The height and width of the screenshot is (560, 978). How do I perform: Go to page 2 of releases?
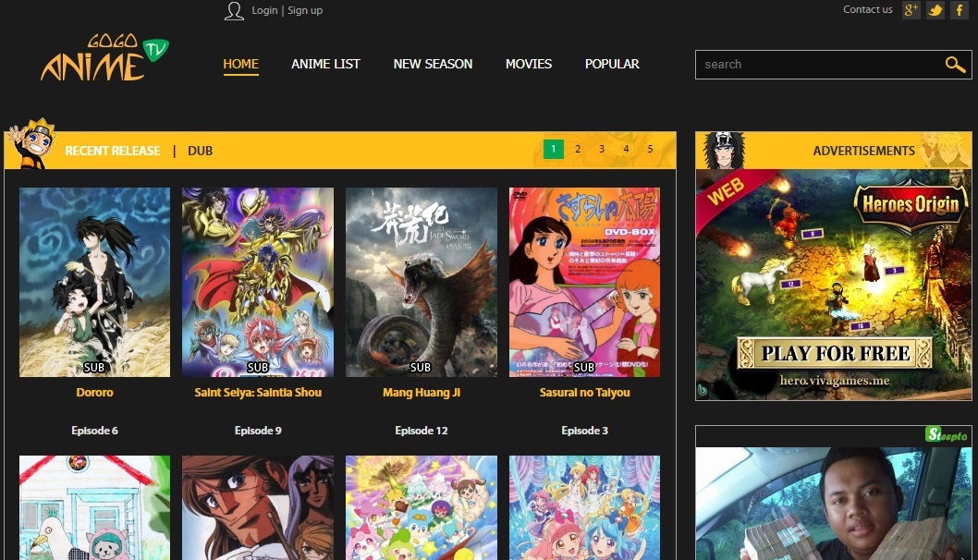click(x=578, y=149)
